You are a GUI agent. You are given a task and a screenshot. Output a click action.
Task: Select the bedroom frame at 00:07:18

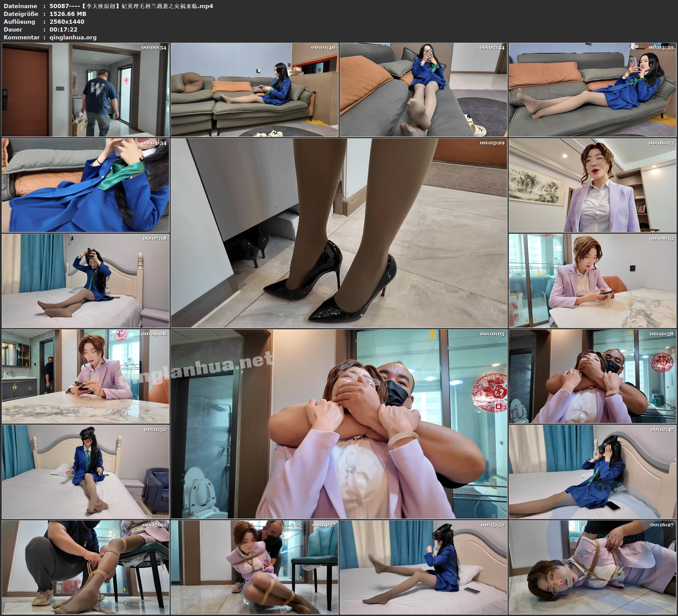[85, 281]
